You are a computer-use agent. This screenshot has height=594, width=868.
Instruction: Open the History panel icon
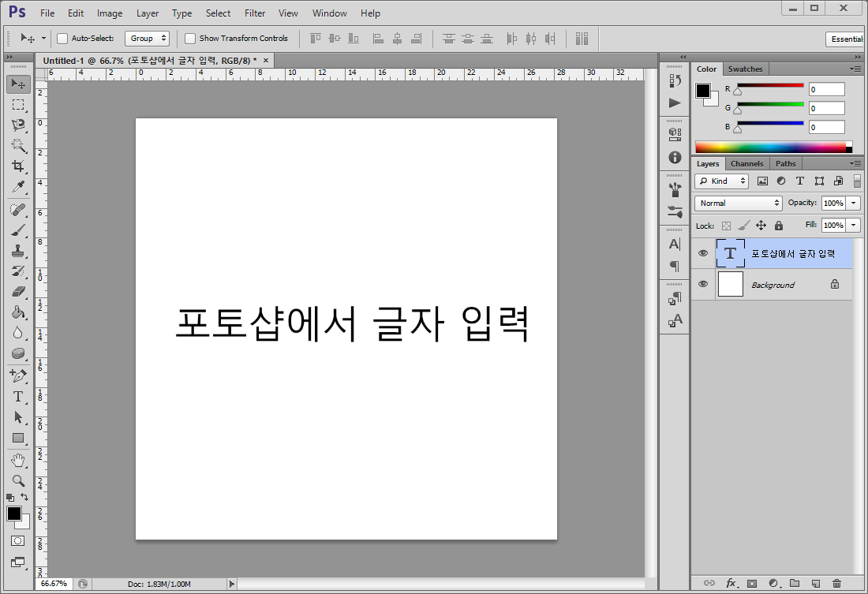675,80
